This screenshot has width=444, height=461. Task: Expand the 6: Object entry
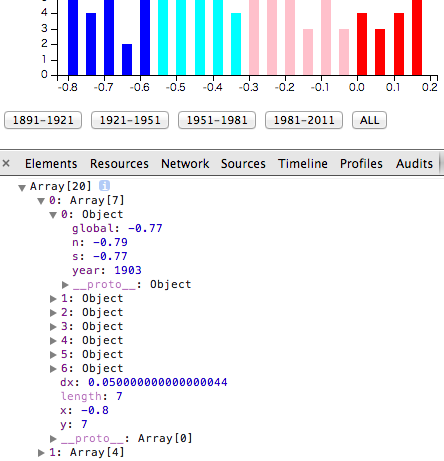(x=53, y=369)
